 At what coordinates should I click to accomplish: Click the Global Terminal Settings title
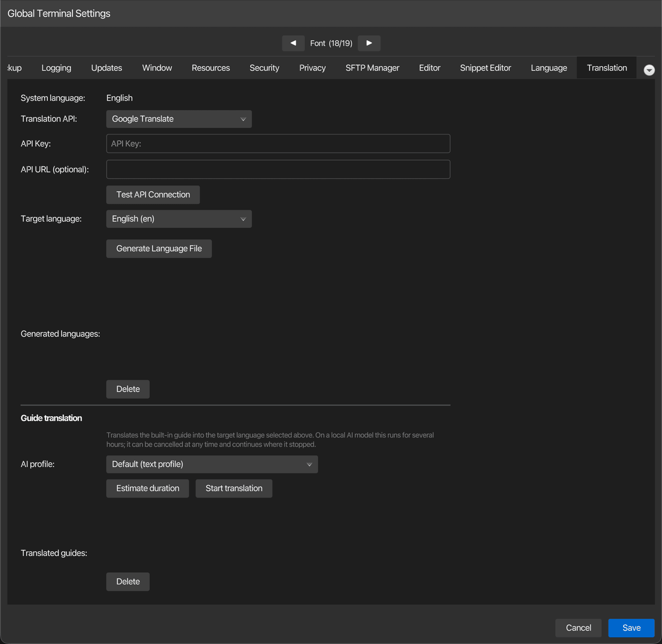click(59, 13)
